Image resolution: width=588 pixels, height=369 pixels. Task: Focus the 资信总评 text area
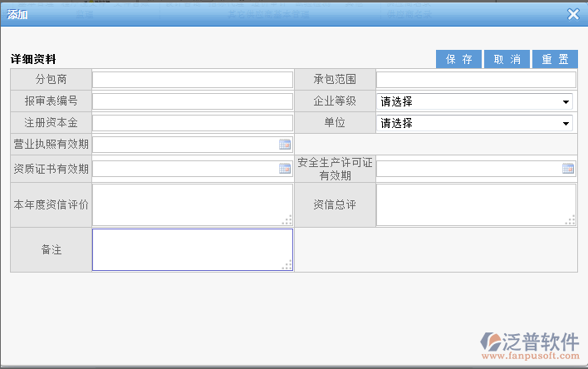point(476,204)
